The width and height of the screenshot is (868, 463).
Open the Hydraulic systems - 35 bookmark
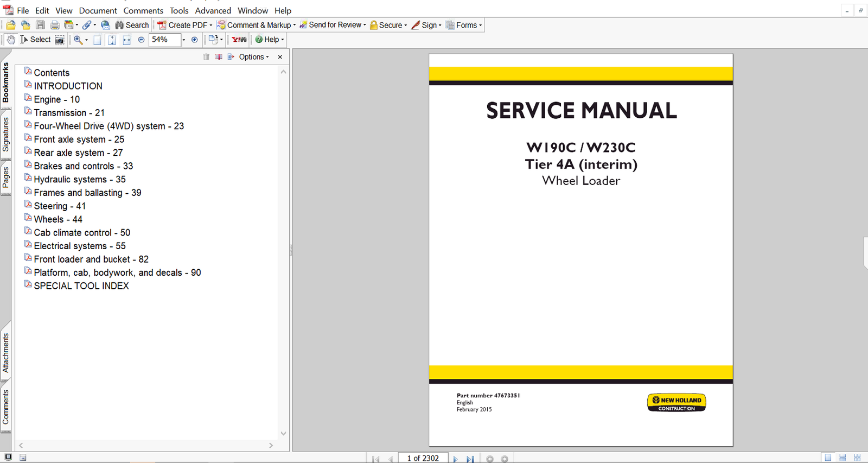coord(79,179)
